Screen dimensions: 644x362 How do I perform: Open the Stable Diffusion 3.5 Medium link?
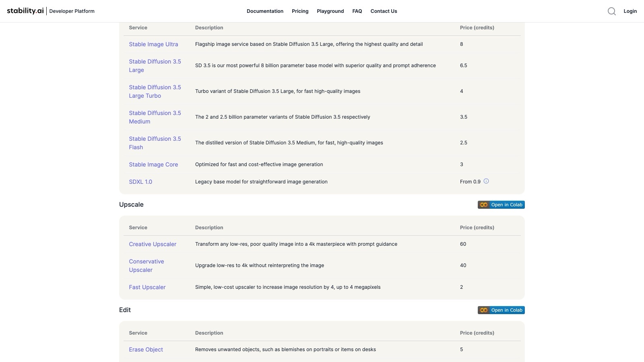tap(155, 117)
